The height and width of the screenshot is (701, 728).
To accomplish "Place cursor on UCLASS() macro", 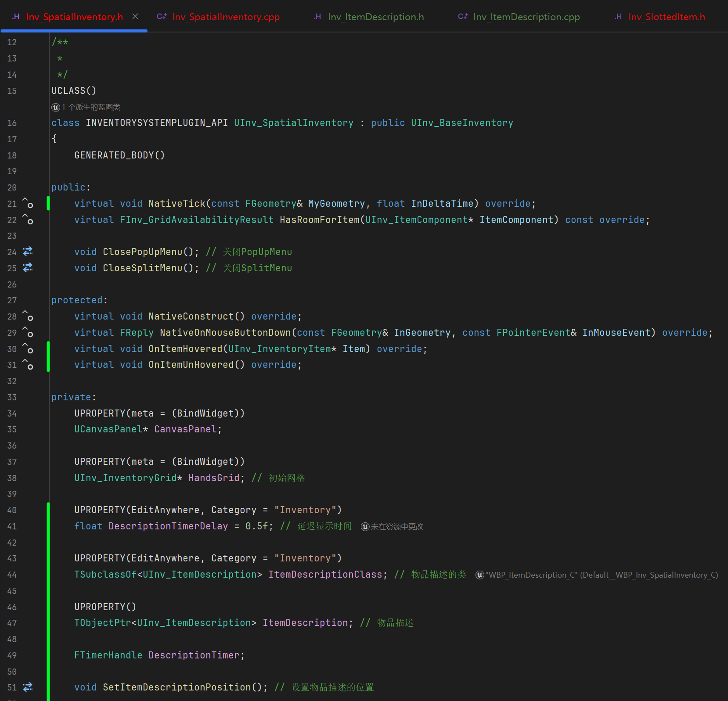I will (x=74, y=90).
